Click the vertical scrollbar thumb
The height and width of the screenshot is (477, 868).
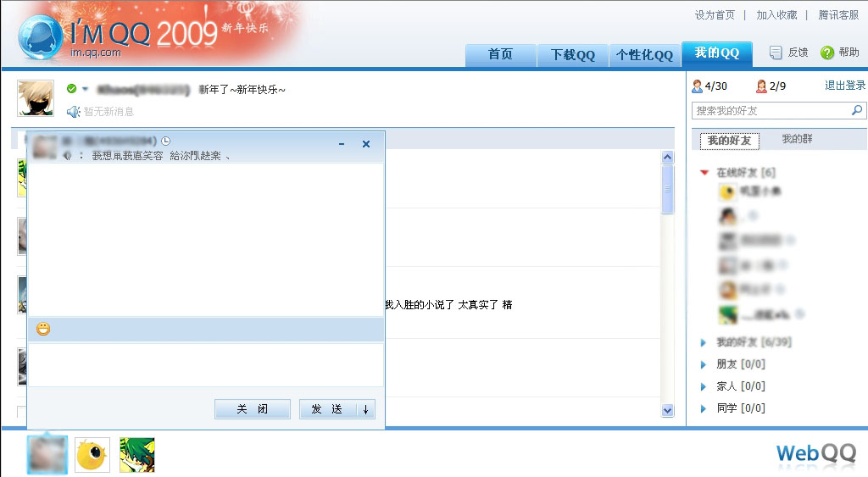point(668,189)
